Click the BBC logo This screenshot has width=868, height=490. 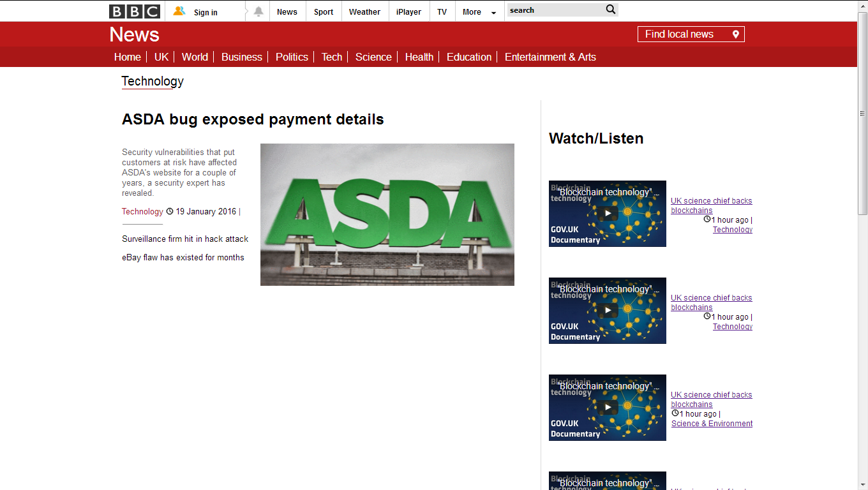click(x=134, y=11)
